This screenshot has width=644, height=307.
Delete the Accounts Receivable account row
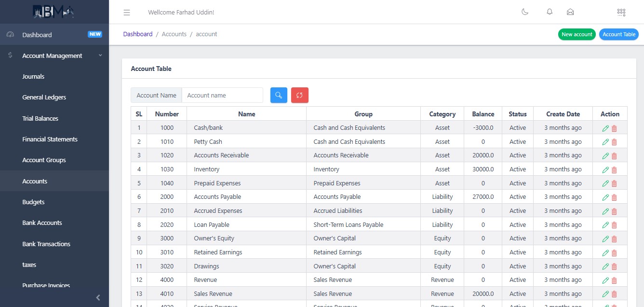click(x=614, y=156)
